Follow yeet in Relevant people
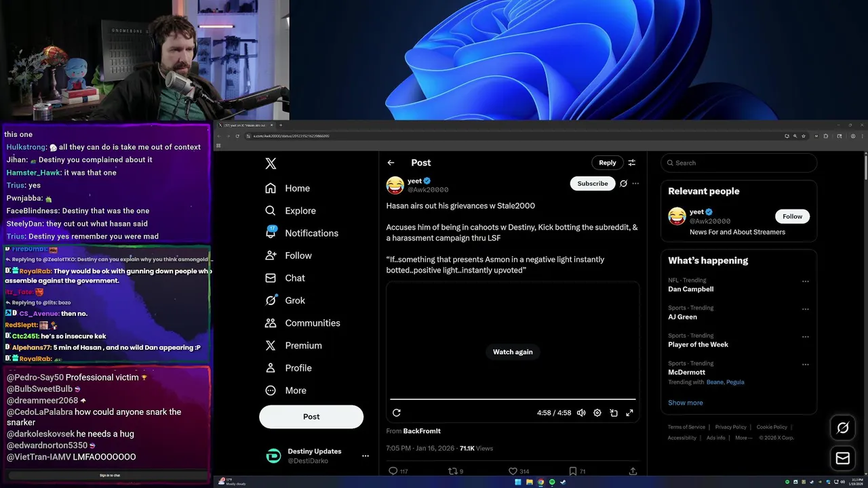Screen dimensions: 868x488 point(792,216)
